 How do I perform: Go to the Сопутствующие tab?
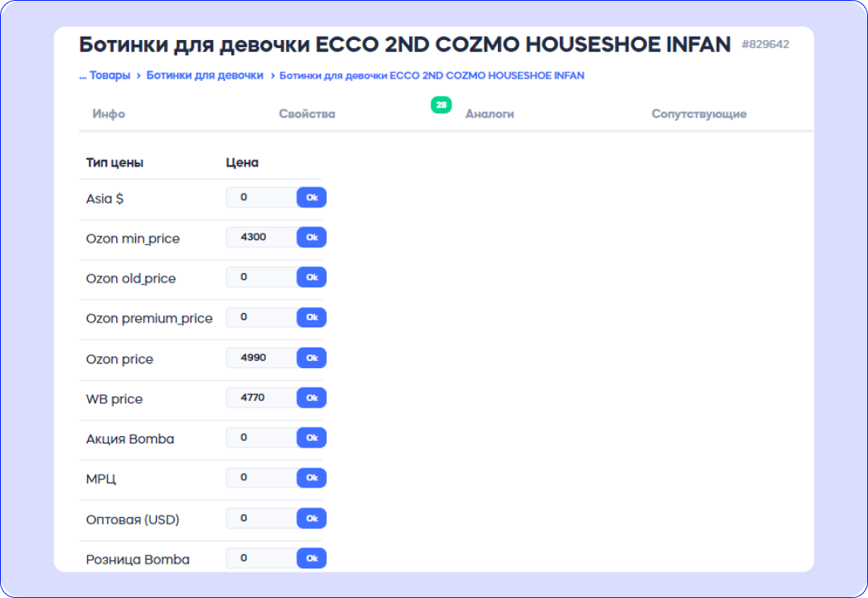[698, 114]
